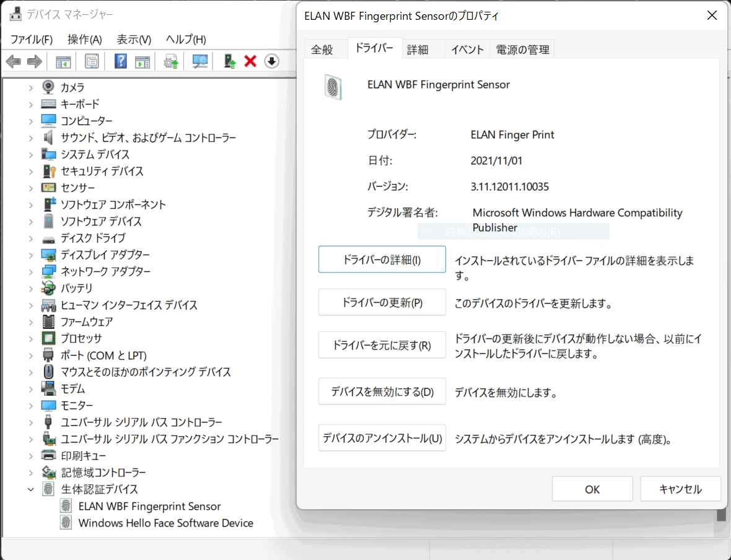Click the update device driver green-arrow icon
This screenshot has width=731, height=560.
tap(229, 61)
